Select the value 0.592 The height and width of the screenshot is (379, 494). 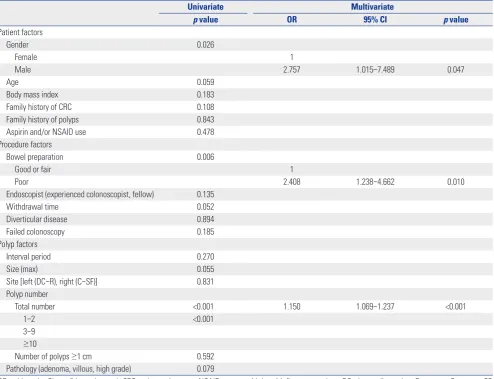[x=205, y=357]
